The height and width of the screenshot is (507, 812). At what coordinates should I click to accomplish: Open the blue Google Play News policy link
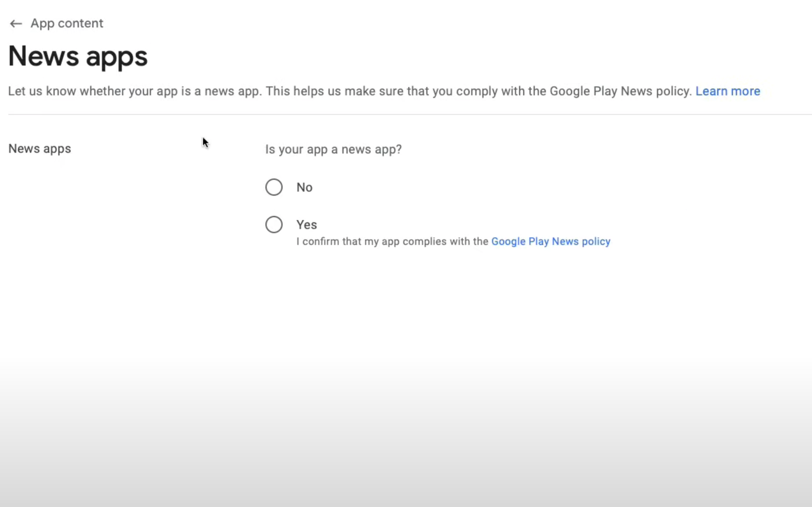click(551, 241)
